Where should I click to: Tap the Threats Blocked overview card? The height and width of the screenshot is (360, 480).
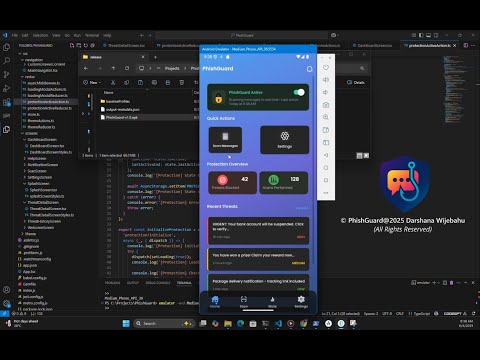click(232, 183)
